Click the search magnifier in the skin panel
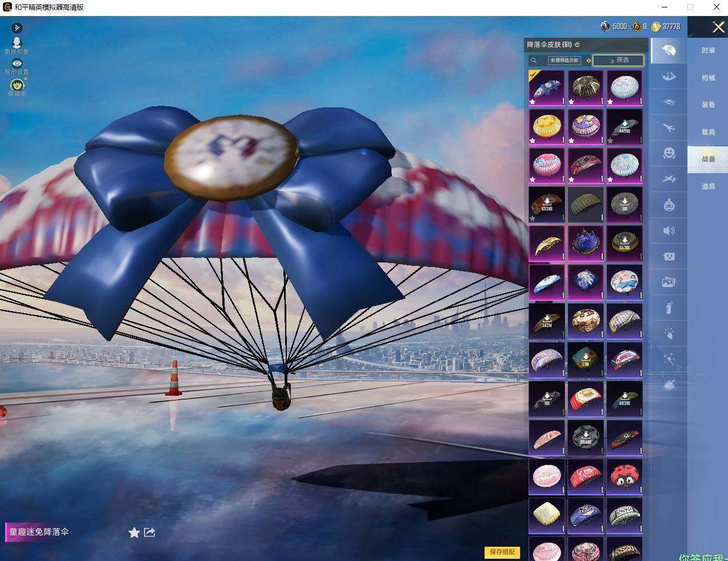The height and width of the screenshot is (561, 728). click(534, 60)
